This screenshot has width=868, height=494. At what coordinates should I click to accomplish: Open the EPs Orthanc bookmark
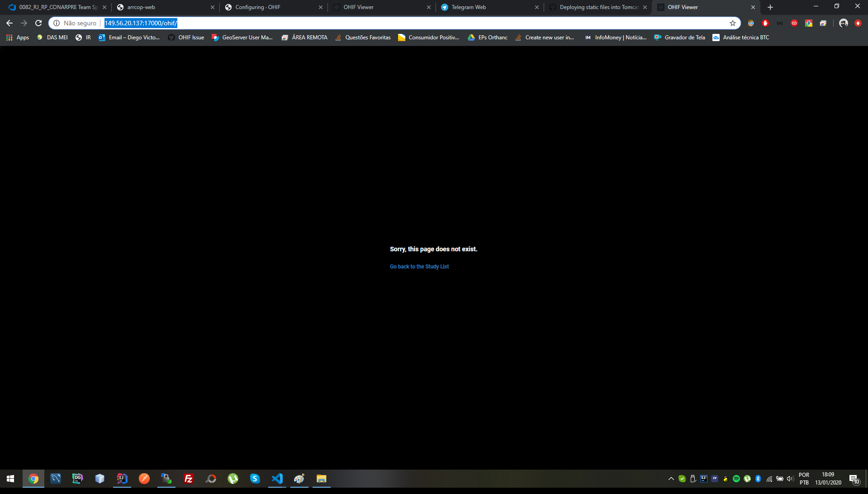coord(488,38)
